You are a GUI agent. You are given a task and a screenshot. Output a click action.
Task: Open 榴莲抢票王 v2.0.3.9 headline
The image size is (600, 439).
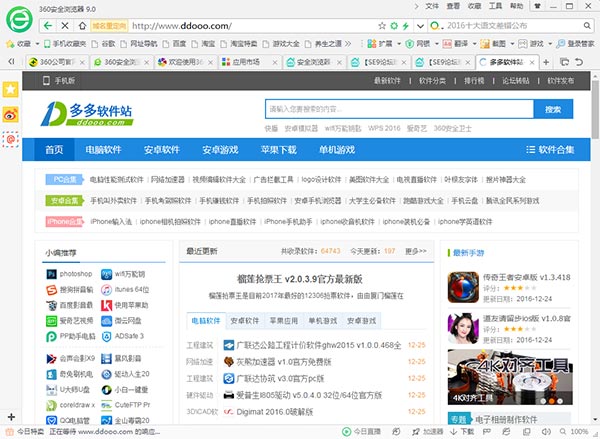[x=300, y=279]
